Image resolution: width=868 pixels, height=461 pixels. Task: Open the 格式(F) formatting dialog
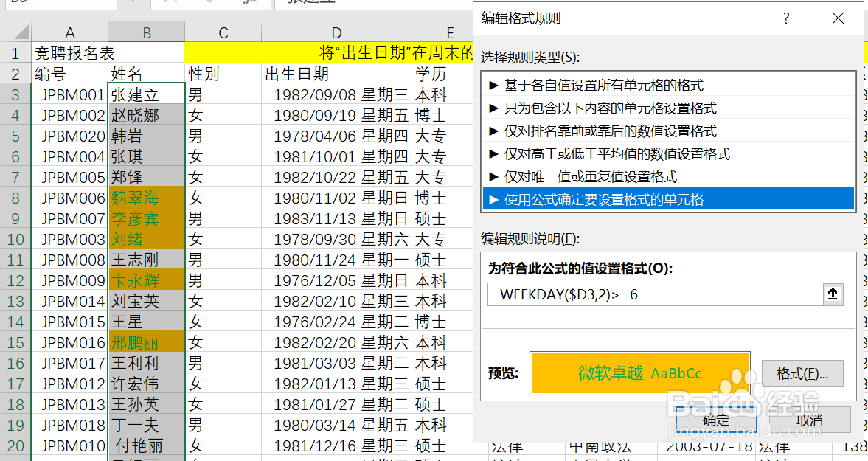[803, 373]
